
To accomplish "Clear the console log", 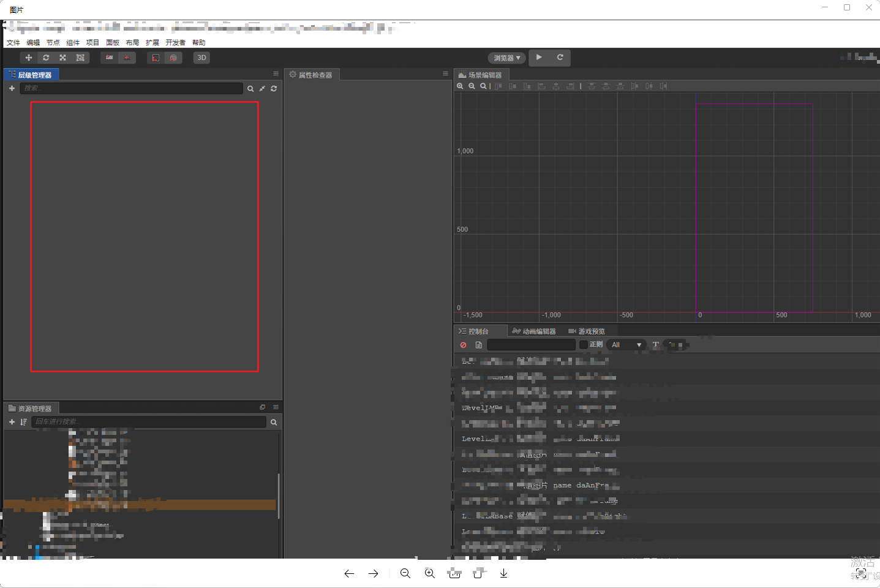I will click(x=464, y=345).
